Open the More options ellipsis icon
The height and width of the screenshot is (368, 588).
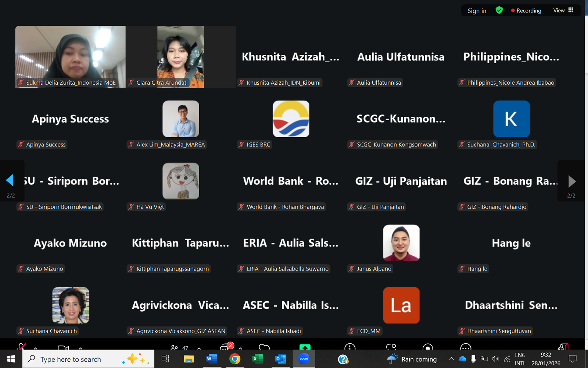465,347
